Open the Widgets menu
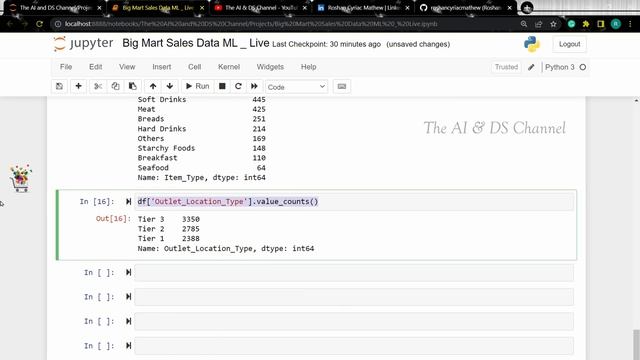The width and height of the screenshot is (640, 360). 270,67
